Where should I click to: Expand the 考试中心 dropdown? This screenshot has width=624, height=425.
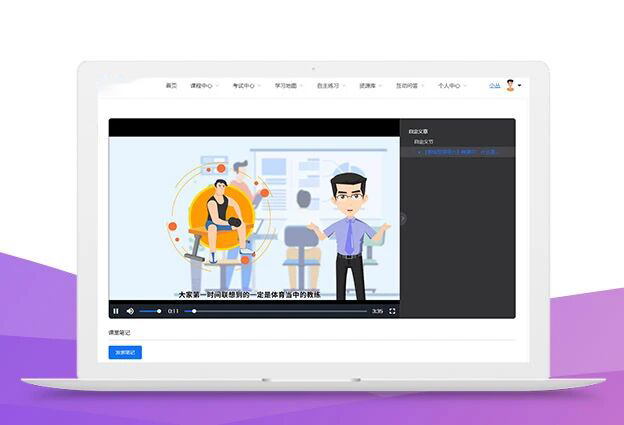(x=245, y=86)
